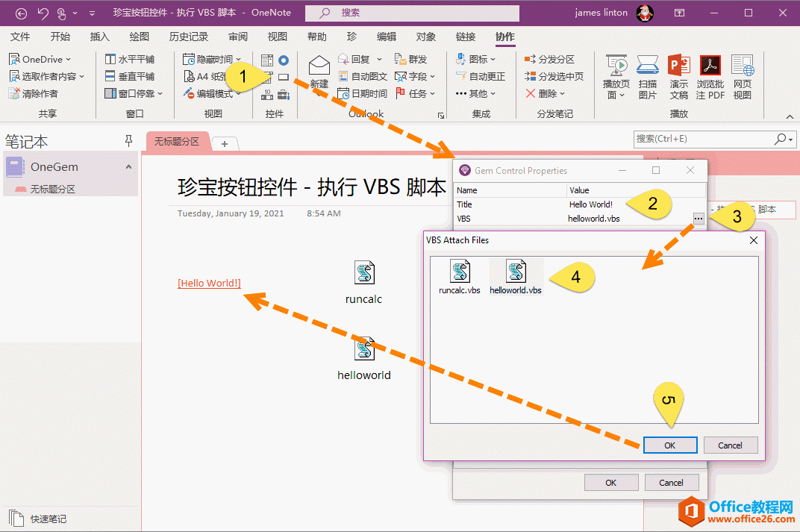Screen dimensions: 800x532
Task: Click 演示文稿 PowerPoint icon
Action: pos(678,78)
